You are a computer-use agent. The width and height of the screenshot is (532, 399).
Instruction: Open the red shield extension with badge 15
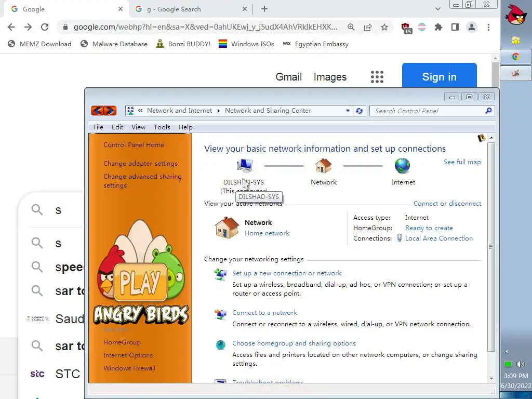(406, 28)
